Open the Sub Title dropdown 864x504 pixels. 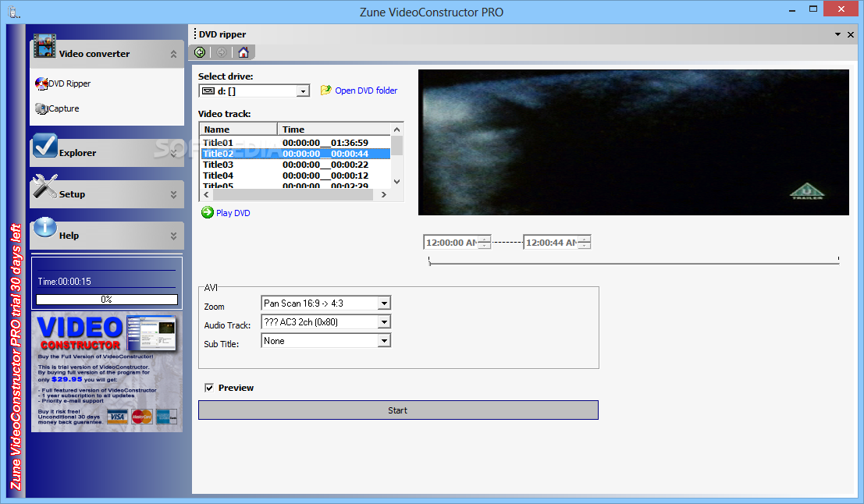point(384,341)
